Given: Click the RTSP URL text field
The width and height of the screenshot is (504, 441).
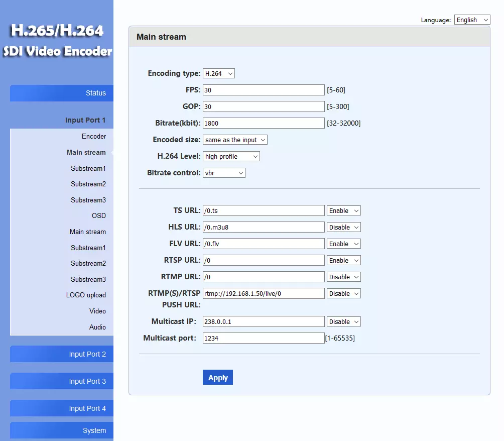Looking at the screenshot, I should click(x=264, y=260).
